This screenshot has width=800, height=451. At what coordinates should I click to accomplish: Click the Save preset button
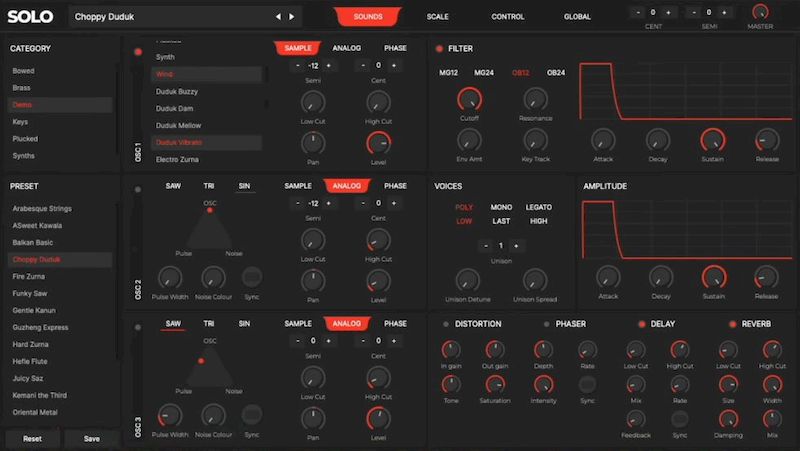click(91, 439)
